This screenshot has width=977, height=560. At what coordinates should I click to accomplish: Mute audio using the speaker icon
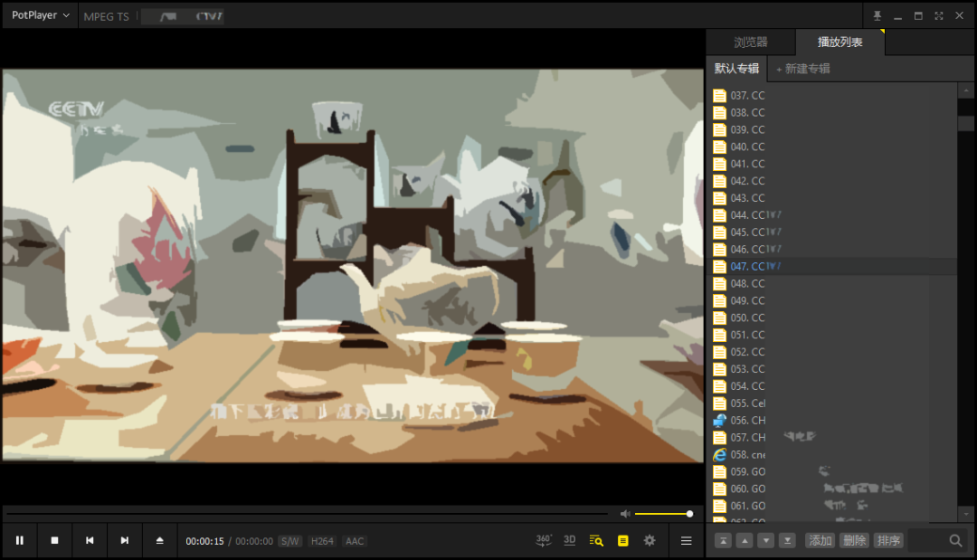click(x=624, y=514)
